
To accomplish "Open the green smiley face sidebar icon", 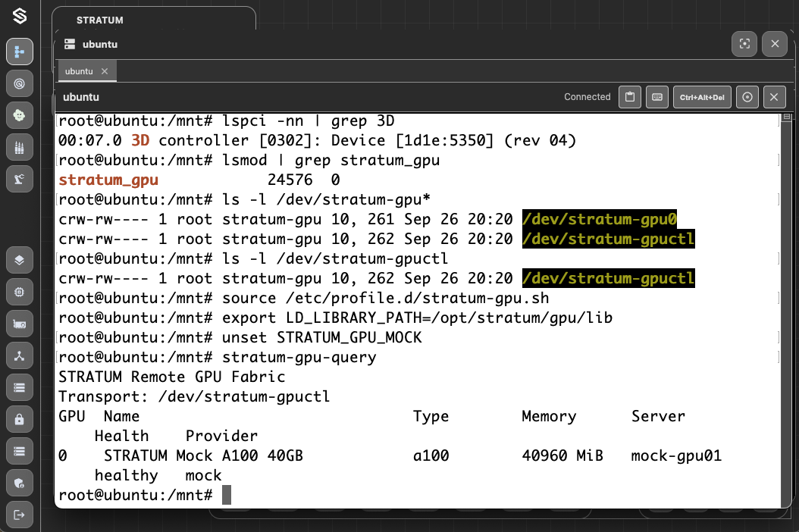I will (x=20, y=115).
